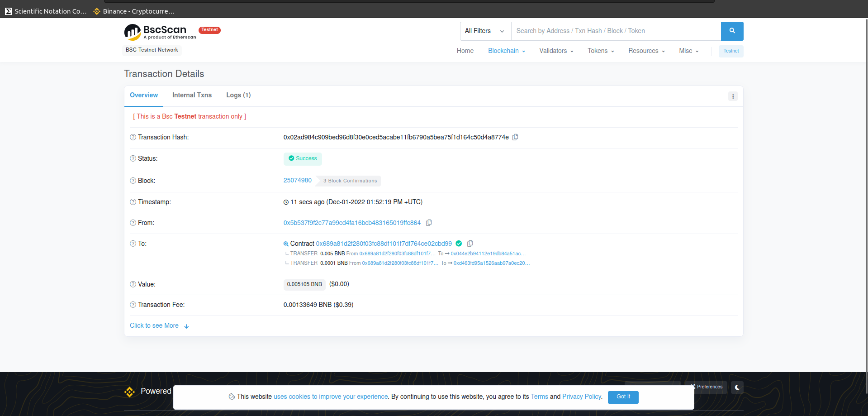Click the Binance logo in the footer
The image size is (868, 416).
click(130, 392)
